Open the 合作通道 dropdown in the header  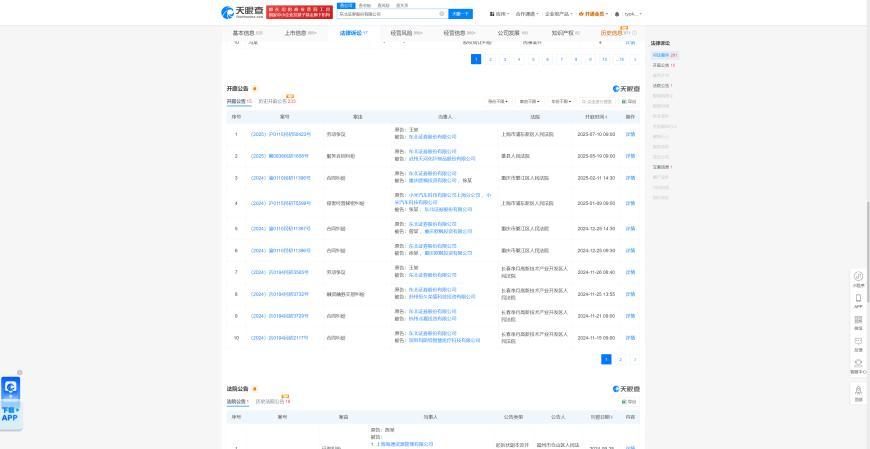(x=525, y=14)
